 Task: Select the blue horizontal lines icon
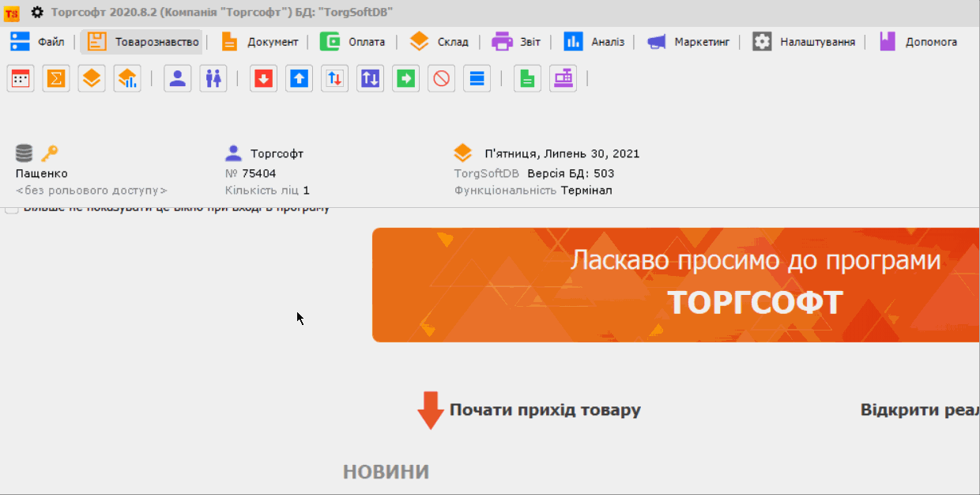coord(476,78)
